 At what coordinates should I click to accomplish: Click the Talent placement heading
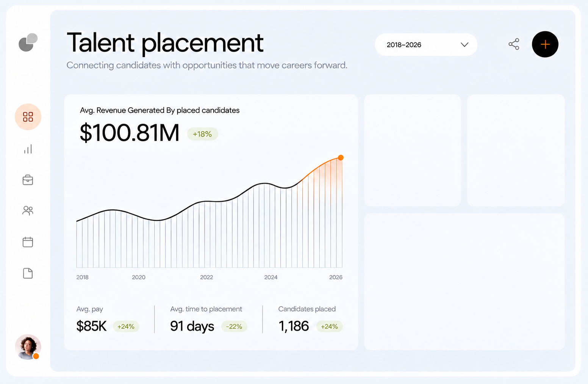tap(165, 42)
